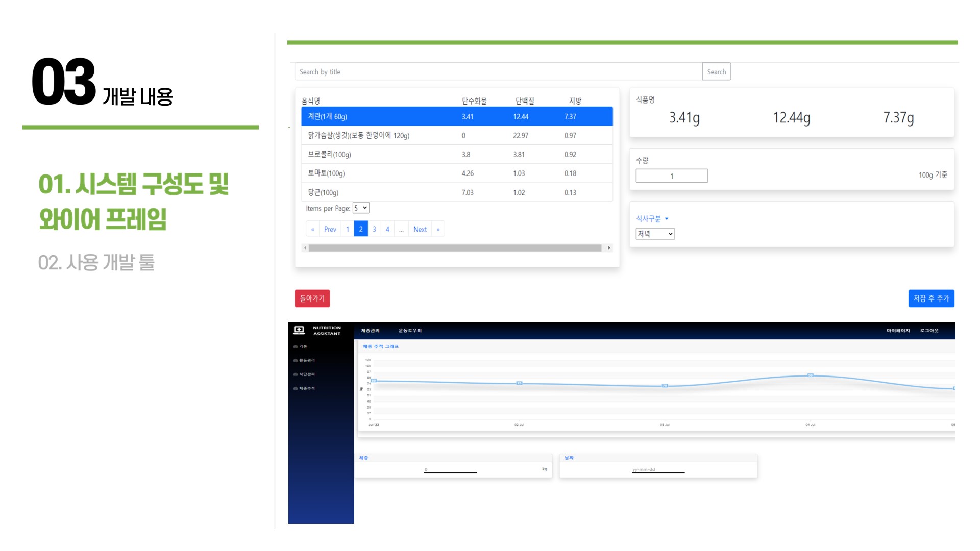The width and height of the screenshot is (980, 551).
Task: Open the 운동도우미 menu in navbar
Action: click(x=410, y=331)
